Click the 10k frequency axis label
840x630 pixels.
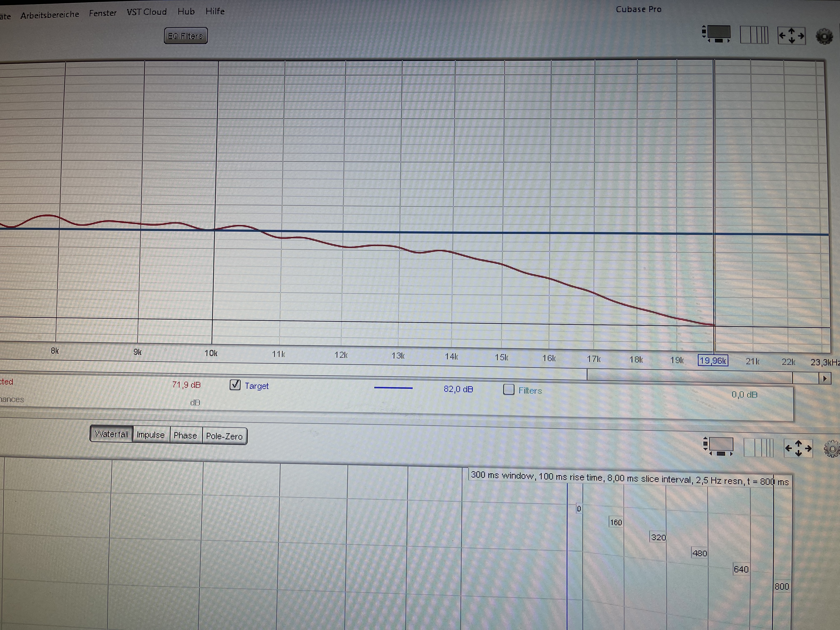click(x=211, y=353)
